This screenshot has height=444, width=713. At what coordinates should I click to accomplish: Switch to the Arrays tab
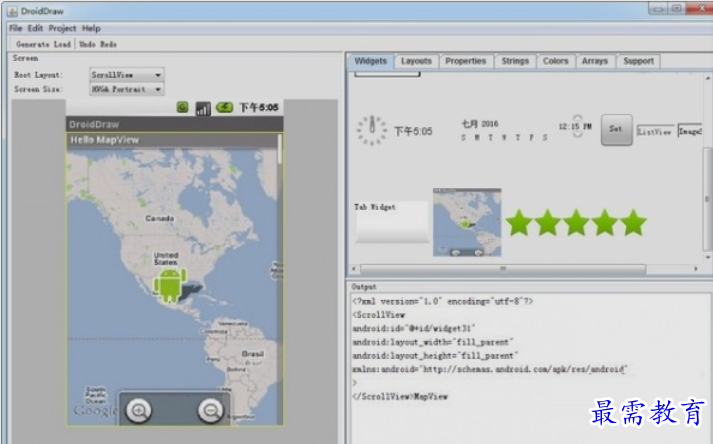click(x=595, y=61)
